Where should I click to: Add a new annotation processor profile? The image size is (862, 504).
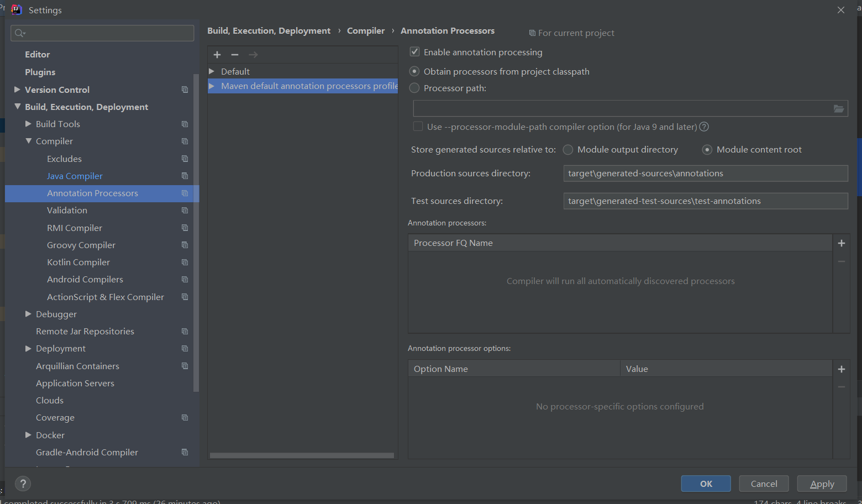pos(217,55)
